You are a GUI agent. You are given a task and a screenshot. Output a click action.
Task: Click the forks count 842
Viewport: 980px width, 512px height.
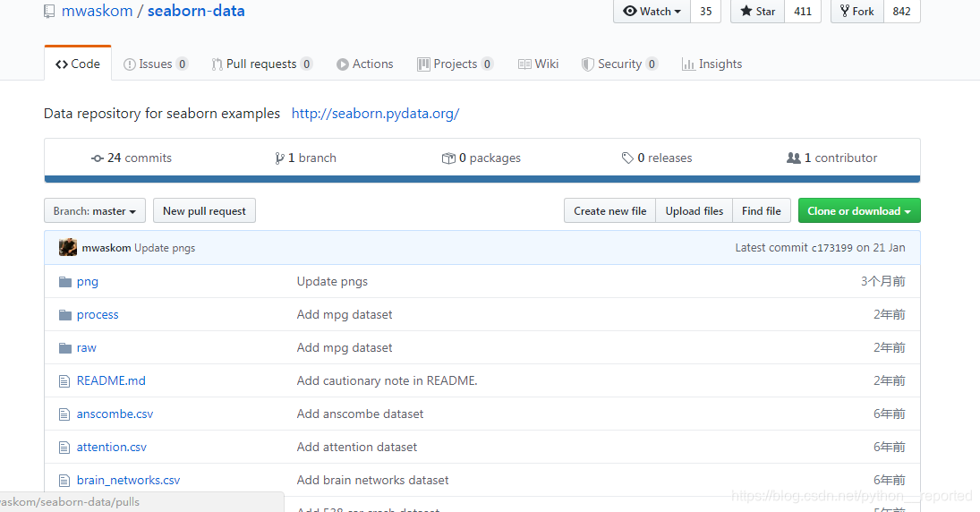pos(902,12)
